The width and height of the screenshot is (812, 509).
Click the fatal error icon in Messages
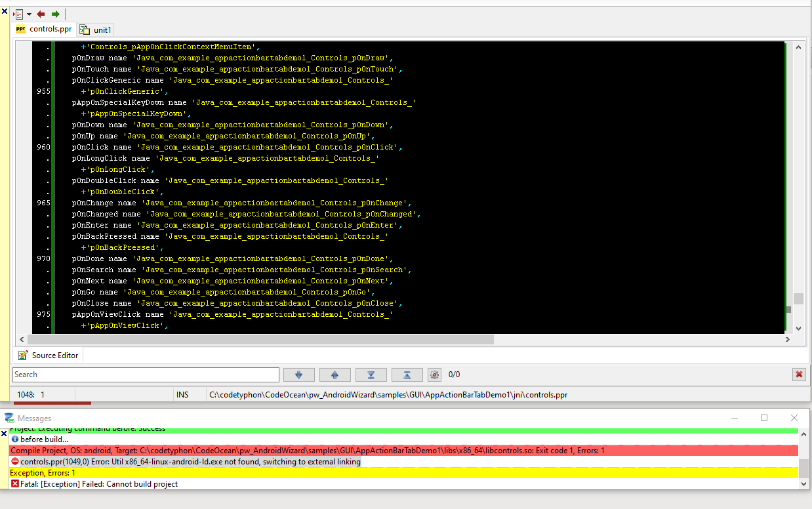(15, 484)
